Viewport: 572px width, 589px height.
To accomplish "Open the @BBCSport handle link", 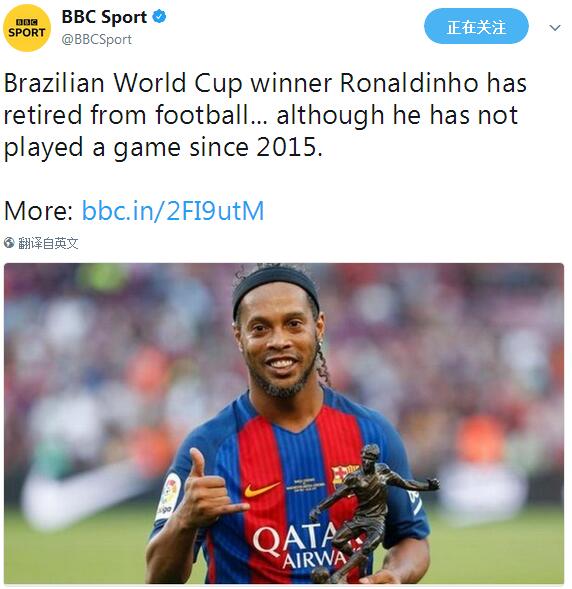I will coord(97,39).
